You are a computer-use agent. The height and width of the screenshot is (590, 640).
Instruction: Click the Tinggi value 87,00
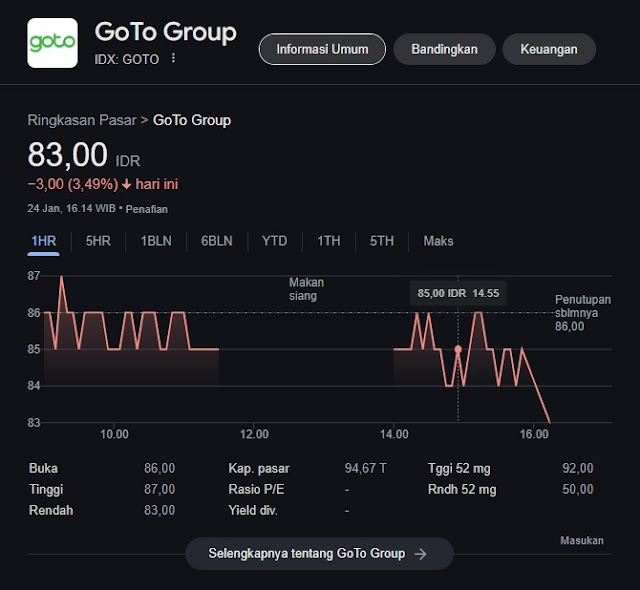point(159,489)
